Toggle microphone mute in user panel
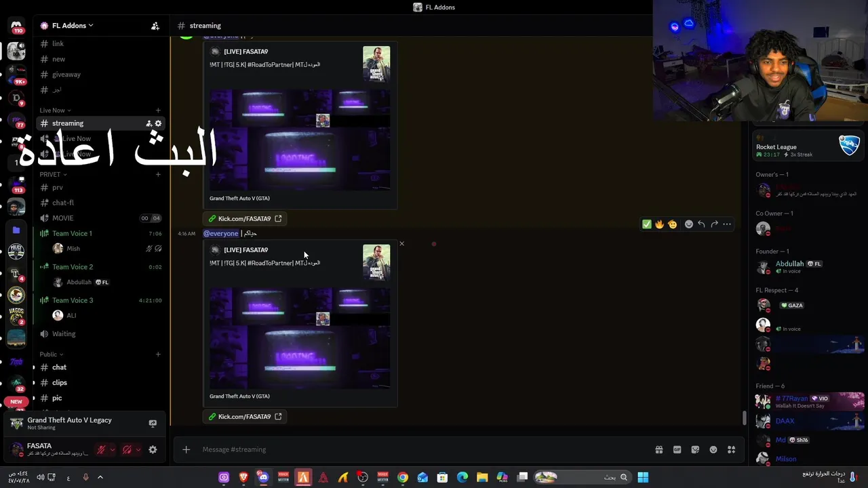Viewport: 868px width, 488px height. point(101,449)
